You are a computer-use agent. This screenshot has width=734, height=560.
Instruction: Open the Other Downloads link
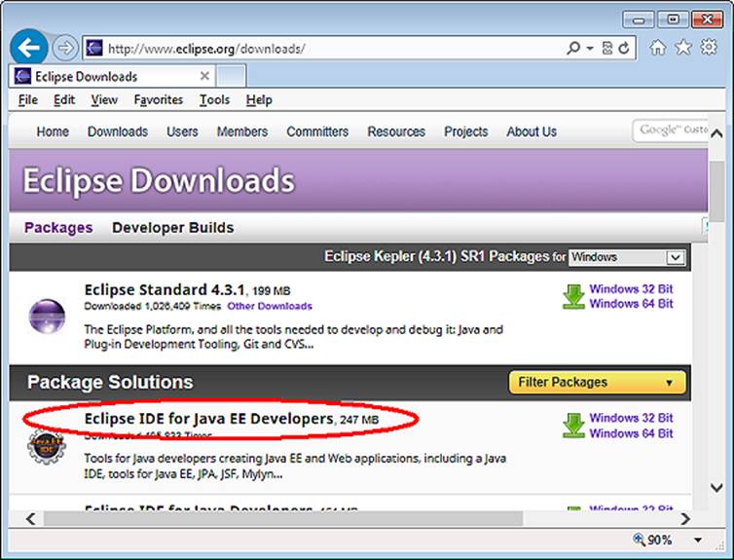(x=270, y=306)
